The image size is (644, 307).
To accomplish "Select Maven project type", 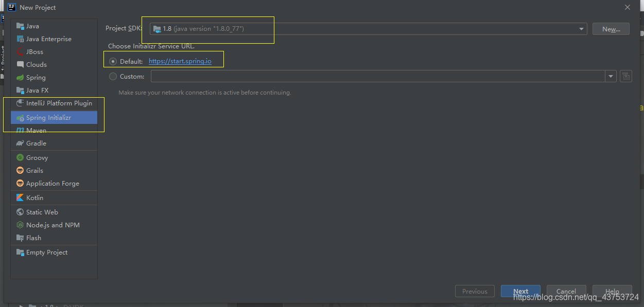I will coord(54,131).
